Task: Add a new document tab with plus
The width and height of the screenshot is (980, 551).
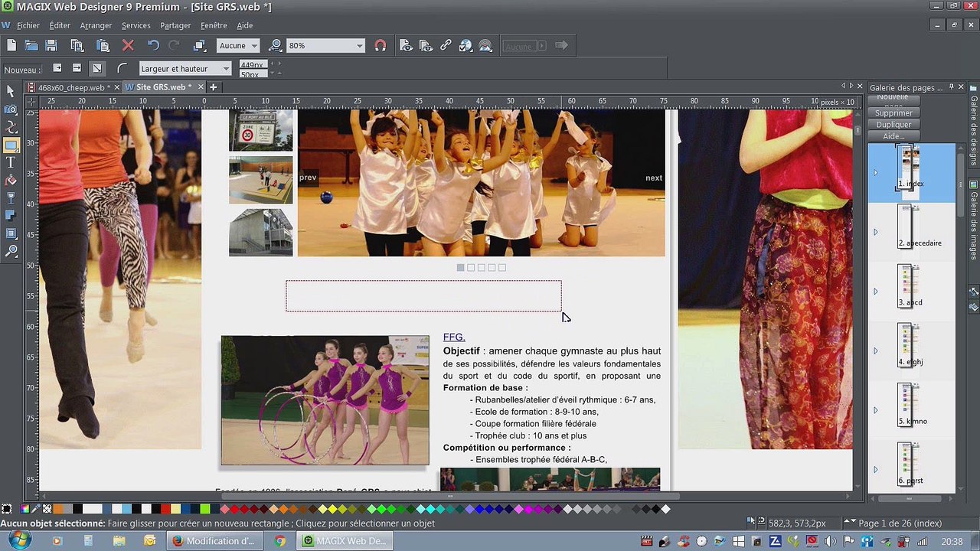Action: point(214,87)
